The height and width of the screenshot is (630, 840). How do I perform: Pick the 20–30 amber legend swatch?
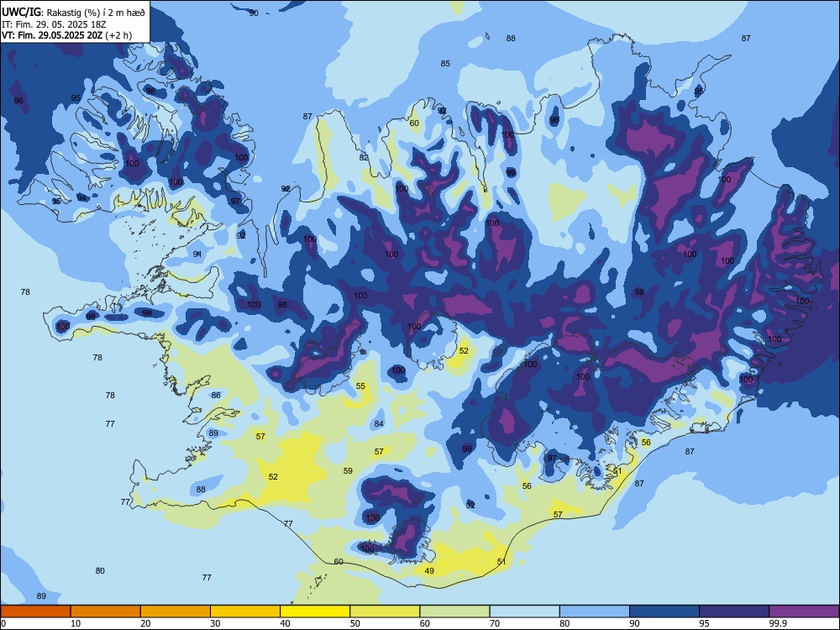(x=176, y=612)
